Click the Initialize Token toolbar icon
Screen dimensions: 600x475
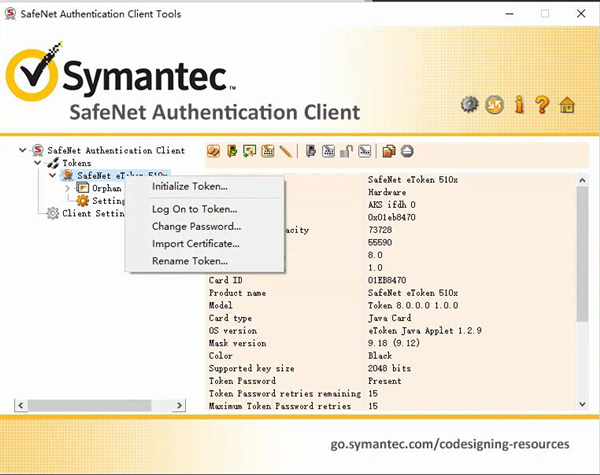[x=214, y=151]
